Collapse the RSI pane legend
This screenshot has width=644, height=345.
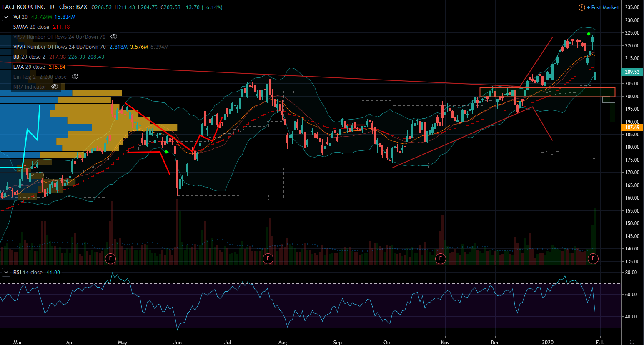[6, 272]
